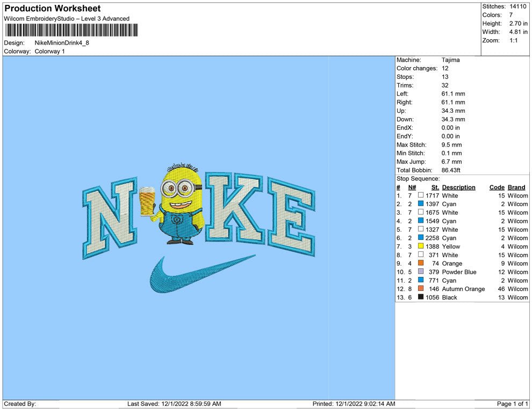Select the Cyan swatch with 2258 stitches
This screenshot has height=409, width=532.
click(421, 238)
